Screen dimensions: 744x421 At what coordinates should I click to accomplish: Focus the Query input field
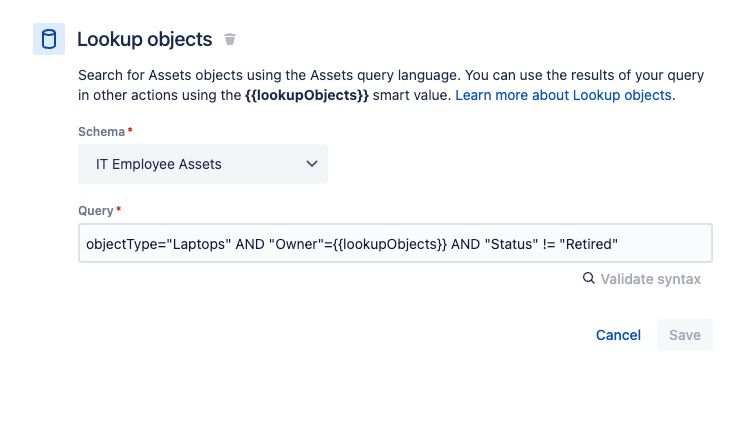click(x=395, y=243)
